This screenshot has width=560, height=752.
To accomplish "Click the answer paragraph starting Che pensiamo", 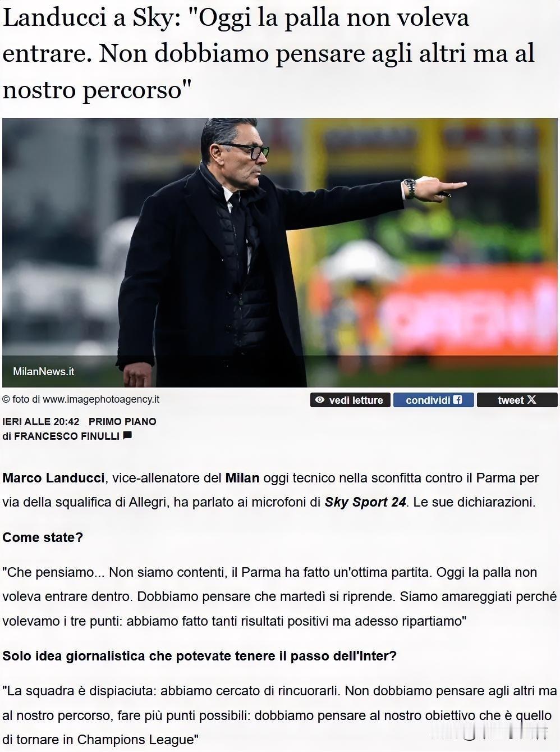I will point(279,596).
